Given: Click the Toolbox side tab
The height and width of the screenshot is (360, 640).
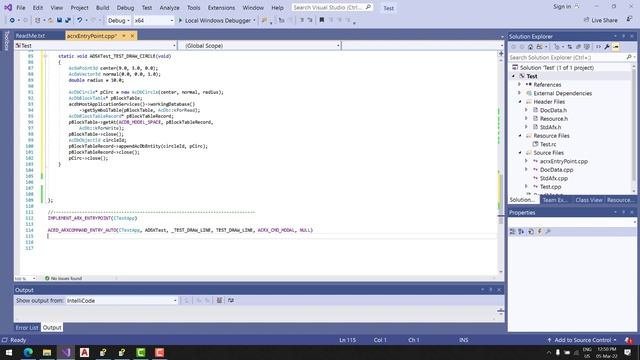Looking at the screenshot, I should pos(7,41).
